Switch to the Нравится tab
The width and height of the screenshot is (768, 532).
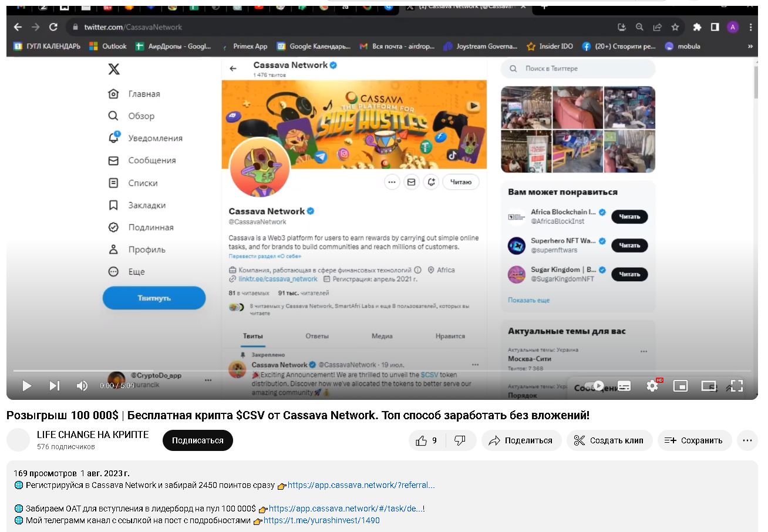pos(450,336)
